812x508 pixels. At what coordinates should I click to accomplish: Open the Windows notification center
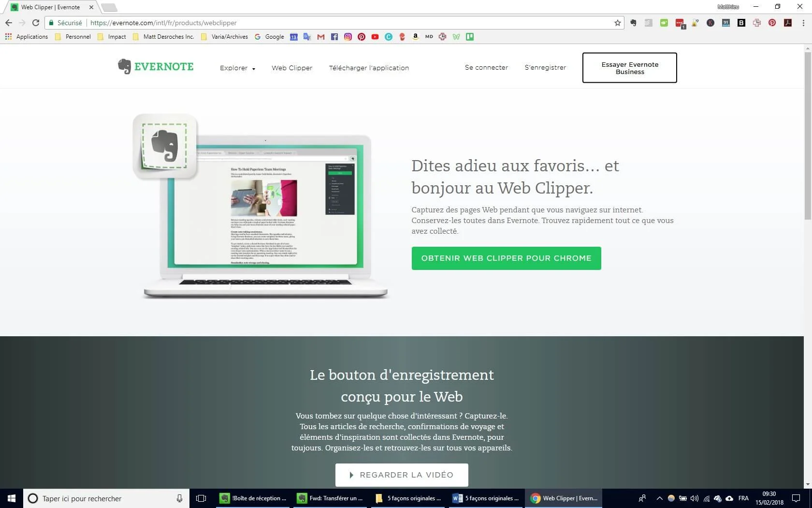click(x=796, y=498)
